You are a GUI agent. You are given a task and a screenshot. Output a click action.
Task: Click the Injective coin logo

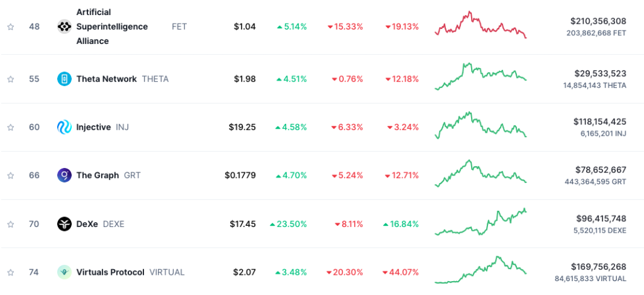64,127
